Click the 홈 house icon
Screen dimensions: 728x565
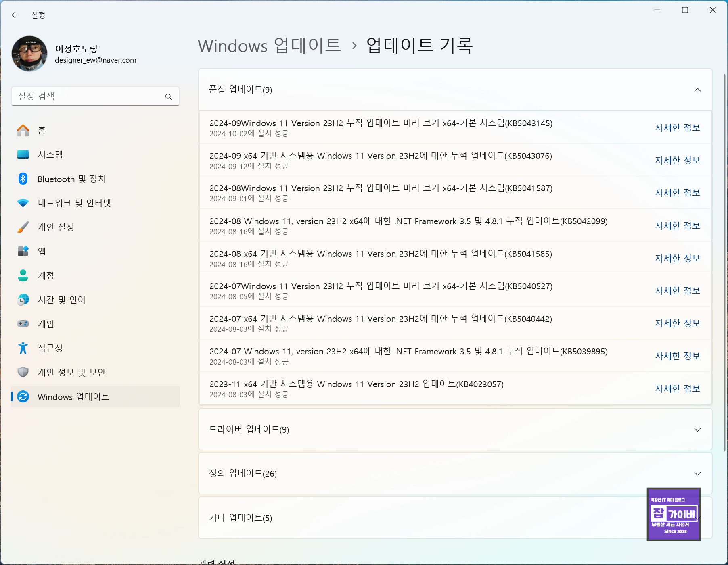pyautogui.click(x=23, y=130)
